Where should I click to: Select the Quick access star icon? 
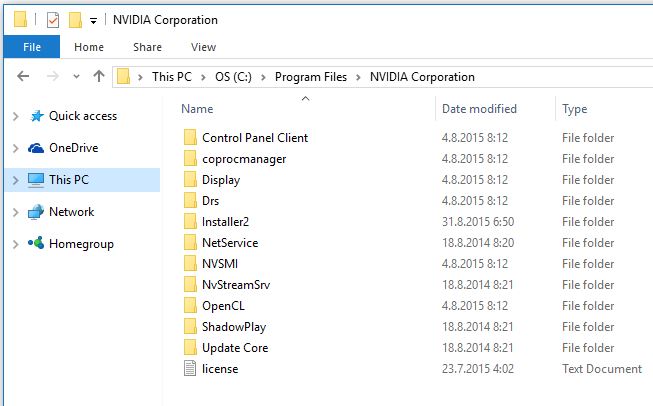tap(37, 116)
